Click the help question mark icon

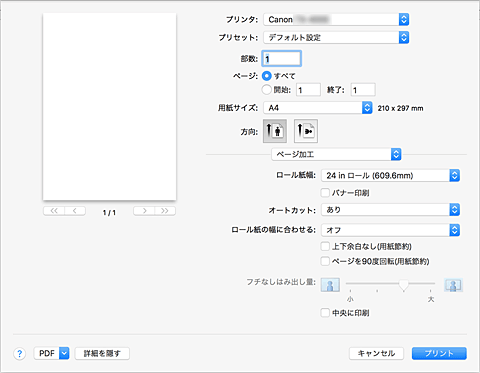tap(20, 354)
